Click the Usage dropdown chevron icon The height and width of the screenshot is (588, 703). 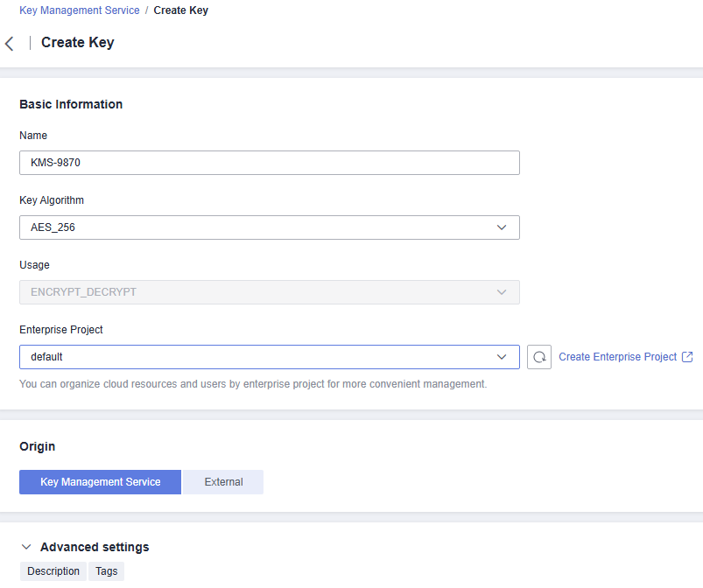(x=502, y=292)
